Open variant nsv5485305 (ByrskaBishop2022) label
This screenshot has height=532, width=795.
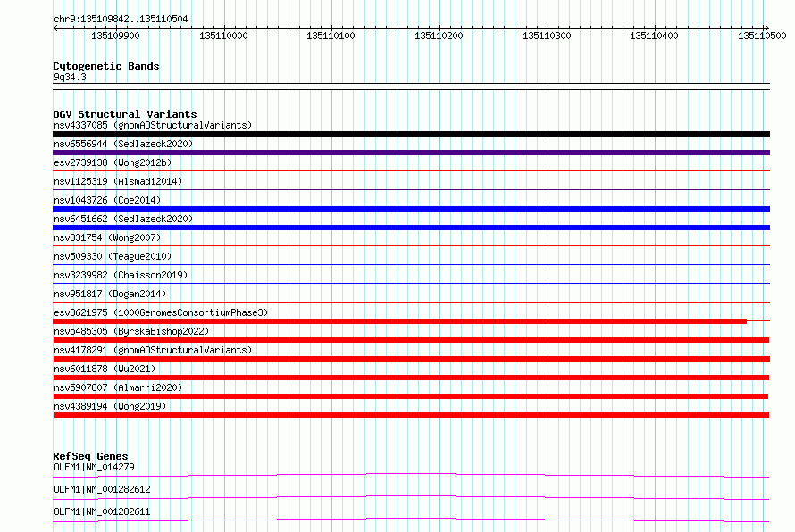[131, 331]
